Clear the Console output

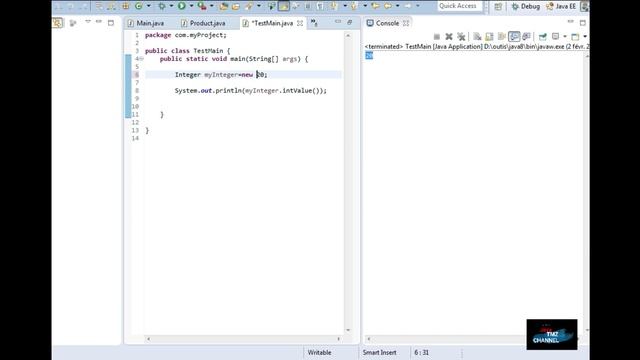[x=477, y=37]
